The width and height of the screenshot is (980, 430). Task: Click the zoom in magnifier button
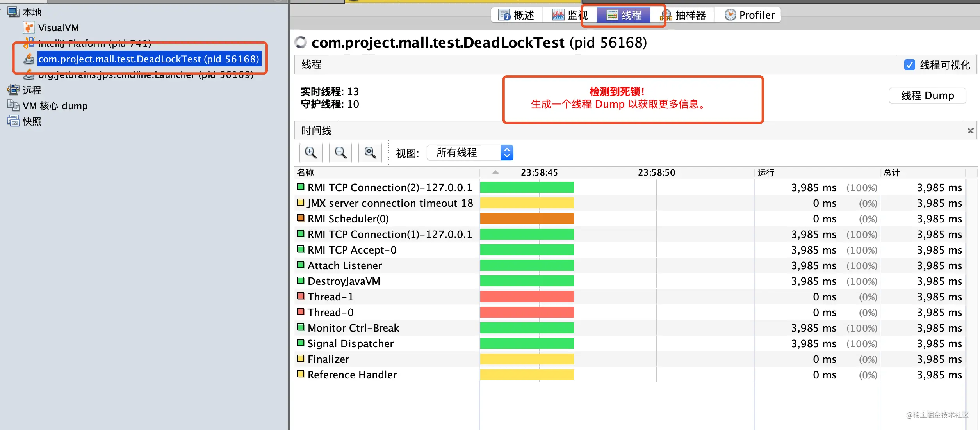click(x=311, y=153)
